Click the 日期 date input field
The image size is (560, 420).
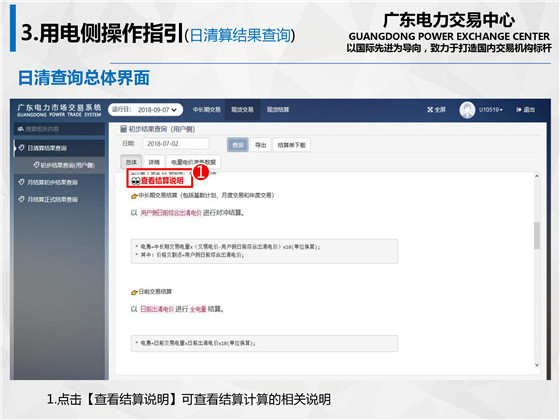(175, 144)
